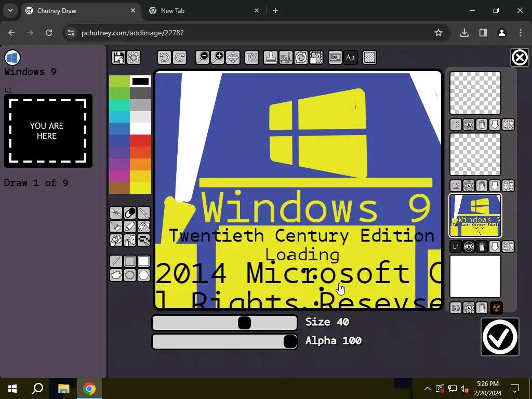Swap layers L2 and L3 icon
The image size is (532, 399).
click(508, 125)
